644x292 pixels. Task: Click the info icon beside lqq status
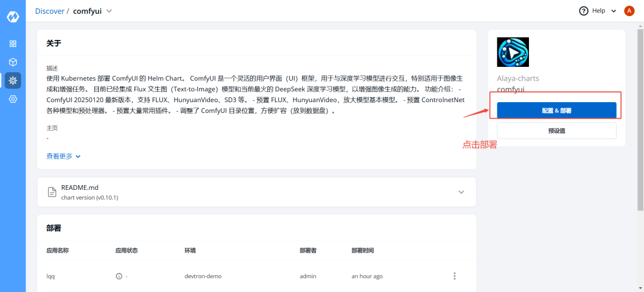click(x=119, y=276)
